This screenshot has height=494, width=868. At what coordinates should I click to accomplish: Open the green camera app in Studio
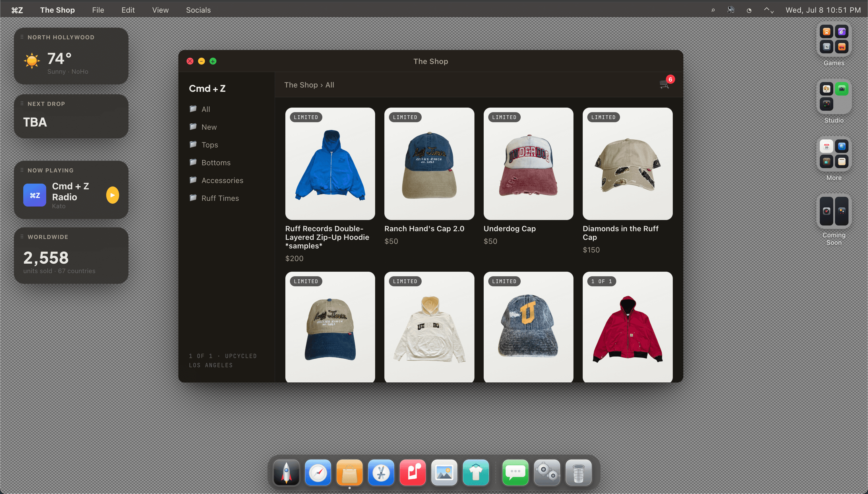click(842, 89)
